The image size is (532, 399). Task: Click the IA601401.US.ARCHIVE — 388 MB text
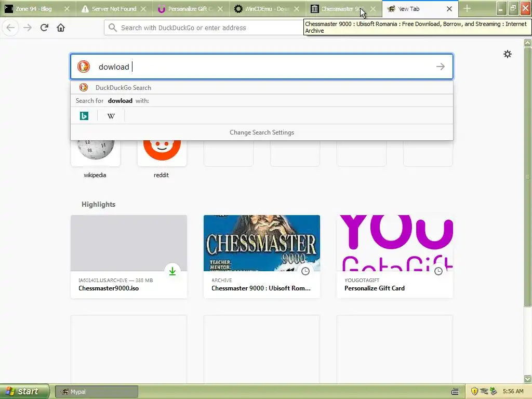pyautogui.click(x=115, y=280)
